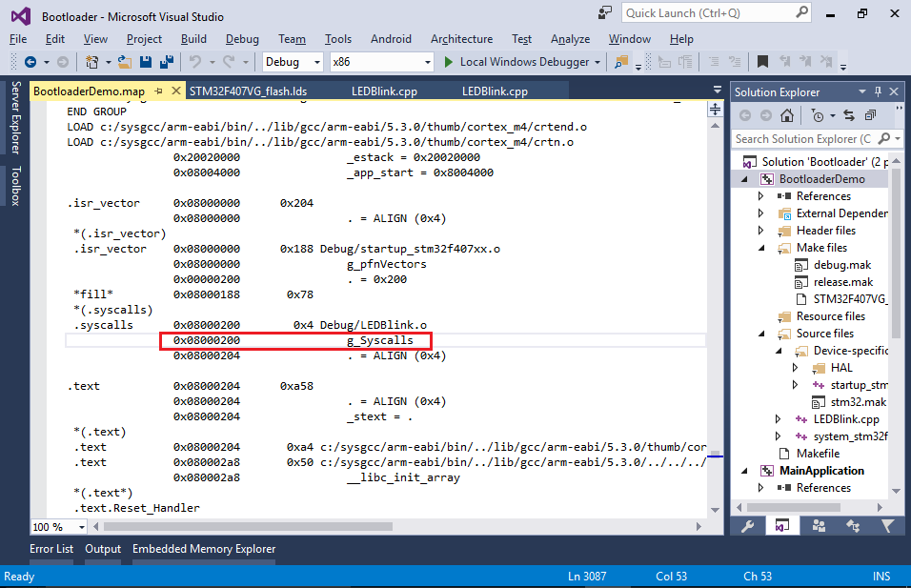
Task: Open the Error List tab
Action: click(51, 549)
